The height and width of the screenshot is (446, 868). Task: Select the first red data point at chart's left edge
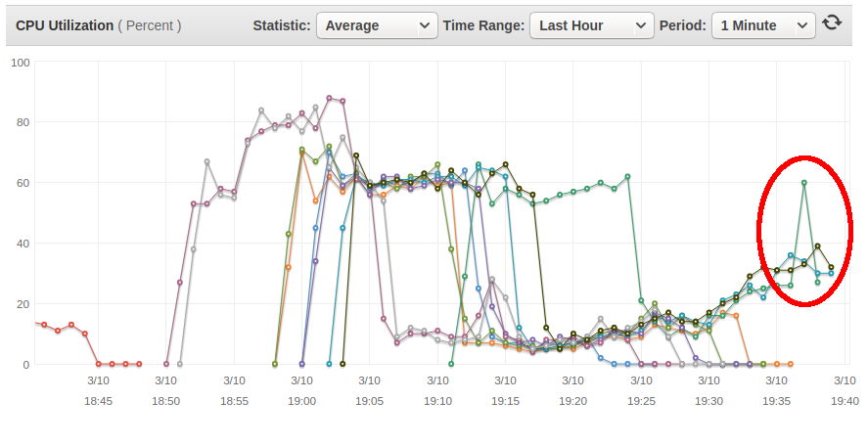point(44,325)
